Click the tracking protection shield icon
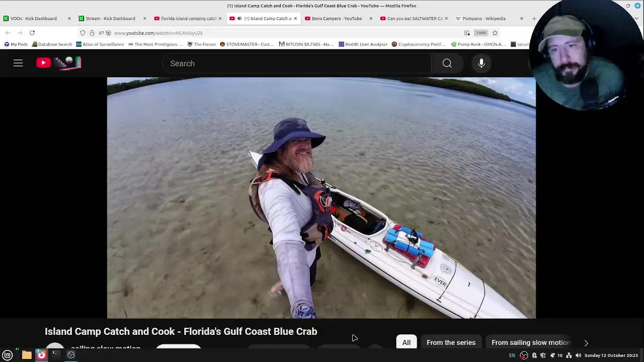This screenshot has height=362, width=644. (83, 33)
